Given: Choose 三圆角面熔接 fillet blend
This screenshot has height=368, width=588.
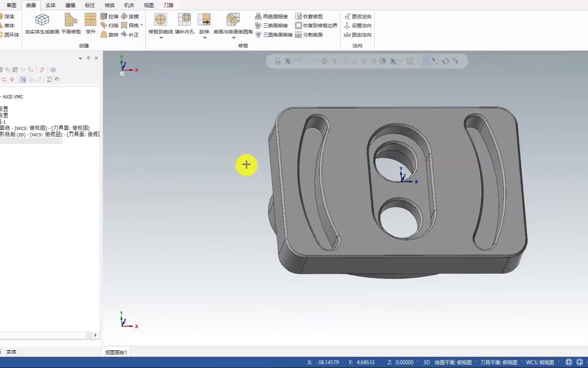Looking at the screenshot, I should (274, 35).
